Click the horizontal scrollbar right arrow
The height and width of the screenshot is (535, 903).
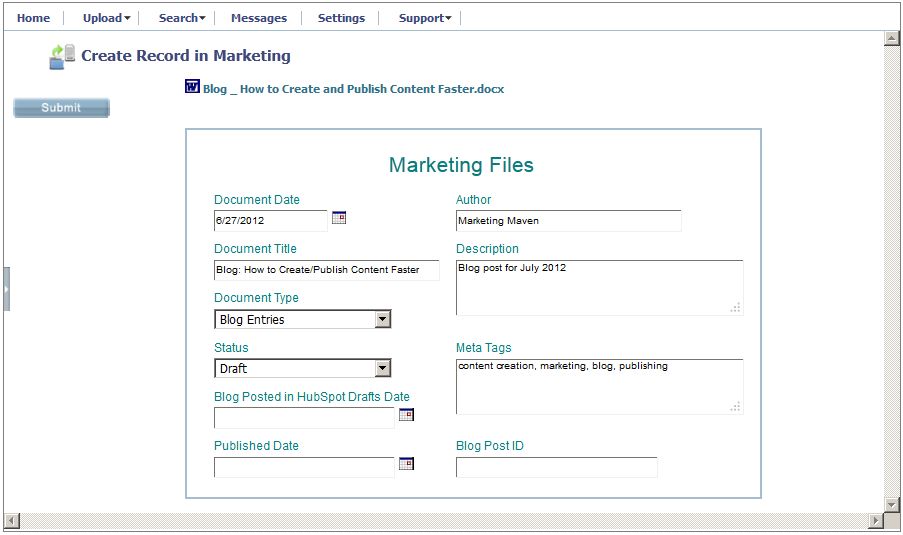pos(876,521)
